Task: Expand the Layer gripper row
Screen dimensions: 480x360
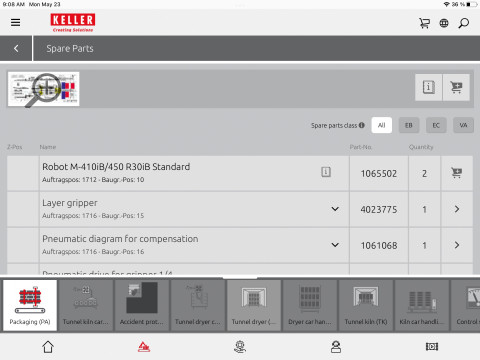Action: tap(335, 209)
